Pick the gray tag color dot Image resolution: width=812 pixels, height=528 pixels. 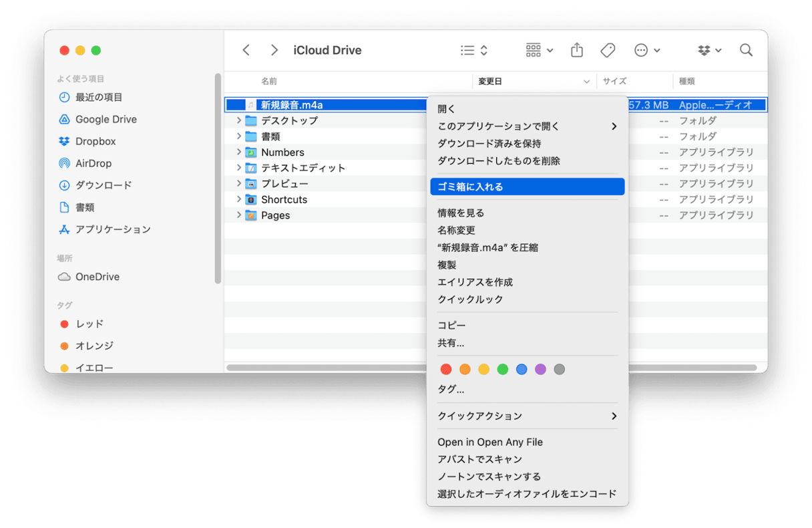tap(560, 370)
